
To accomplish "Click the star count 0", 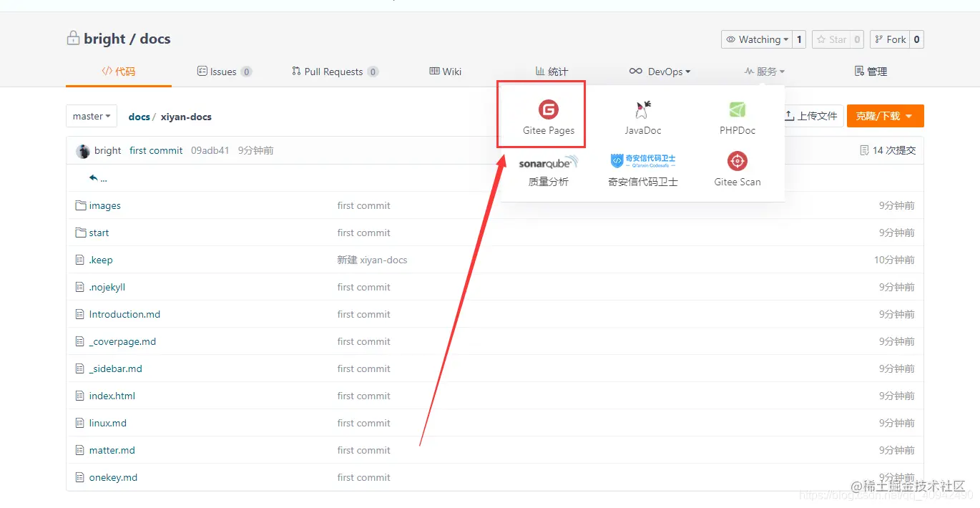I will pyautogui.click(x=857, y=39).
